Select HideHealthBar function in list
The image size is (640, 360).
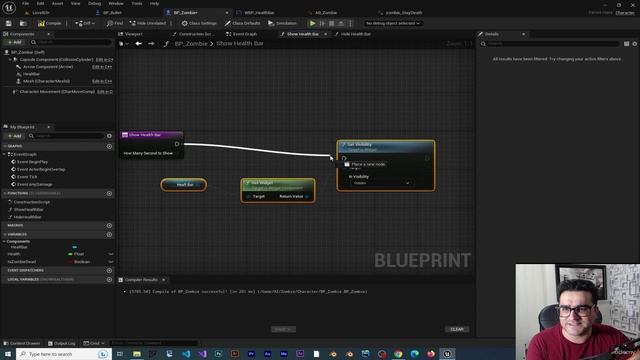point(27,217)
